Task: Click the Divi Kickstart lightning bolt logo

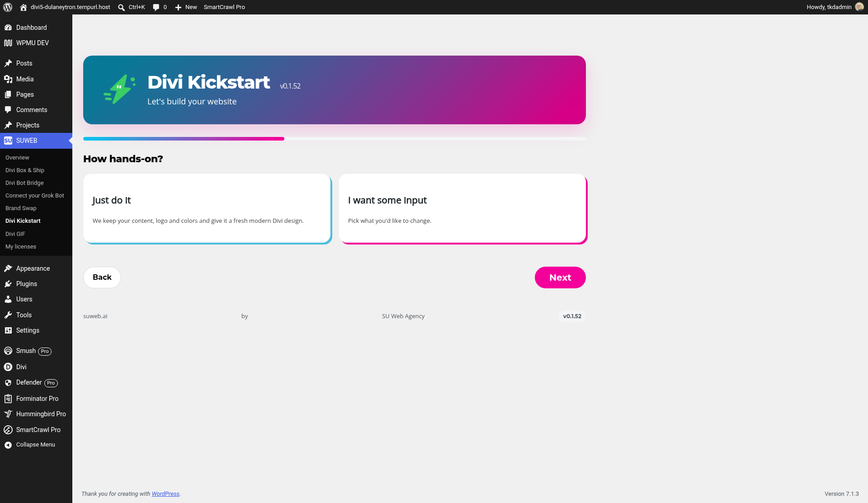Action: 119,89
